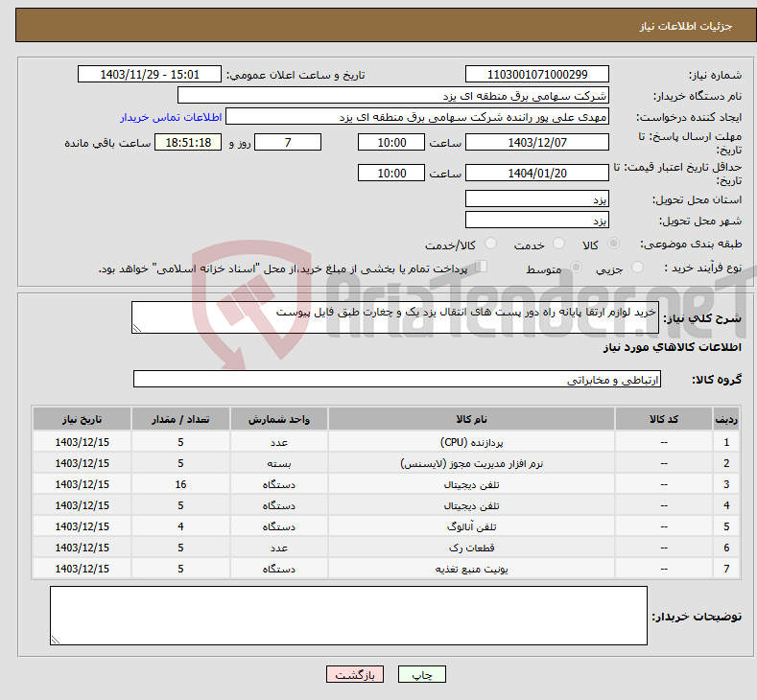
Task: Click the توضیحات خریدار text area
Action: point(348,616)
